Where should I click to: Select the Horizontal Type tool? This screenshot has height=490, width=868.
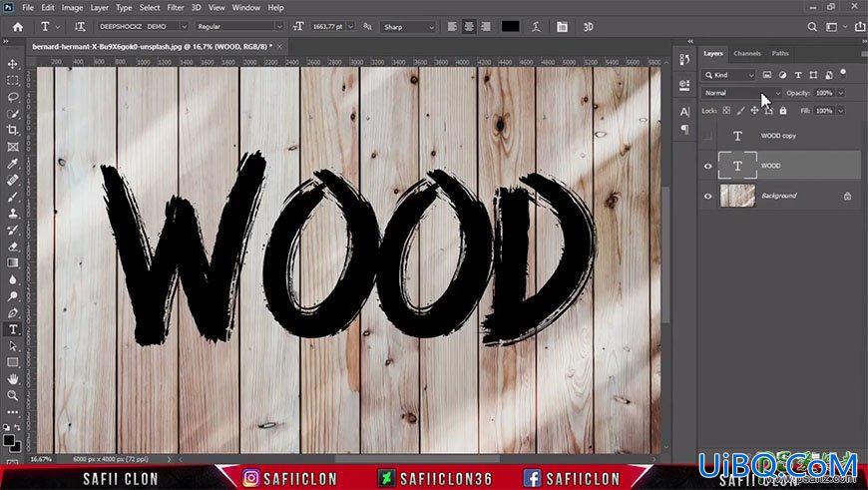tap(13, 329)
